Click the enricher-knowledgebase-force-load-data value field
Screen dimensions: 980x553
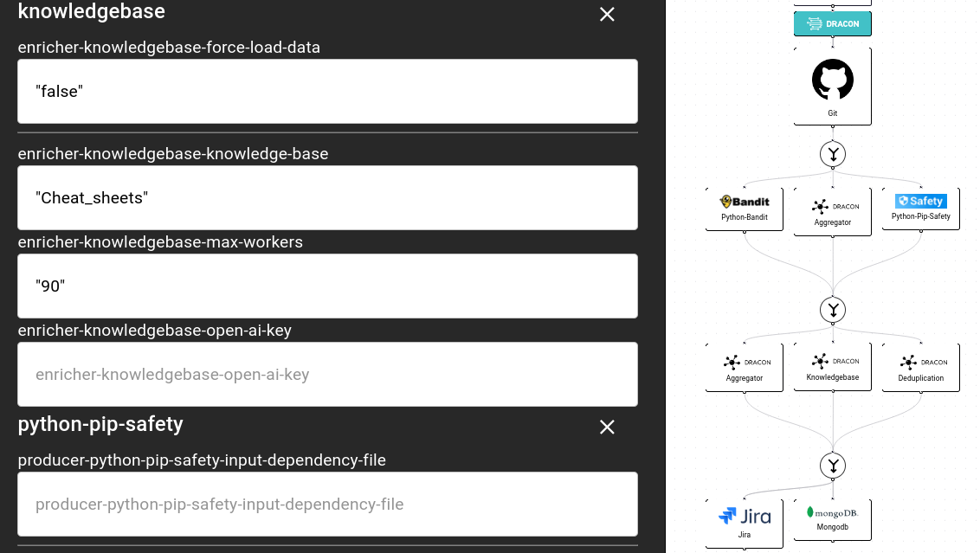click(x=327, y=91)
